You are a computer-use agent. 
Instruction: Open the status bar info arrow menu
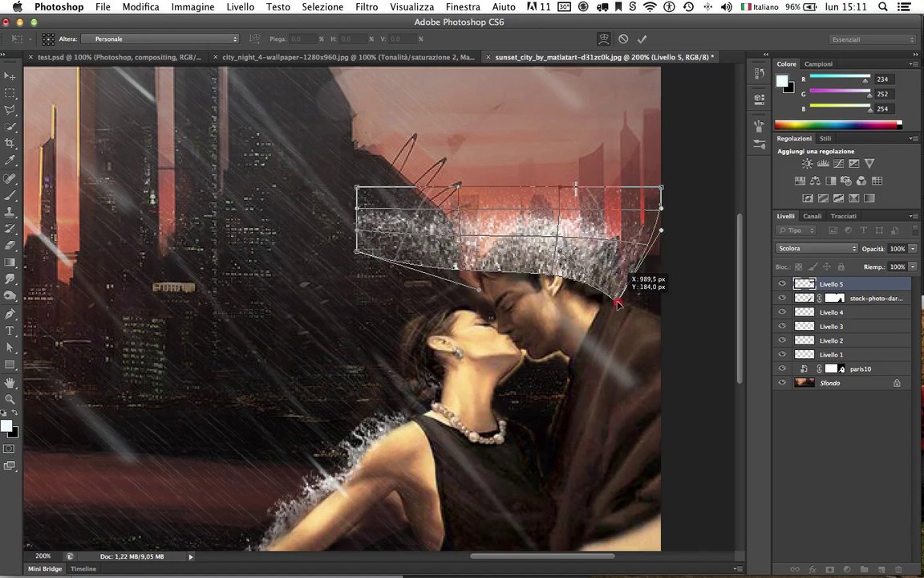pos(190,556)
